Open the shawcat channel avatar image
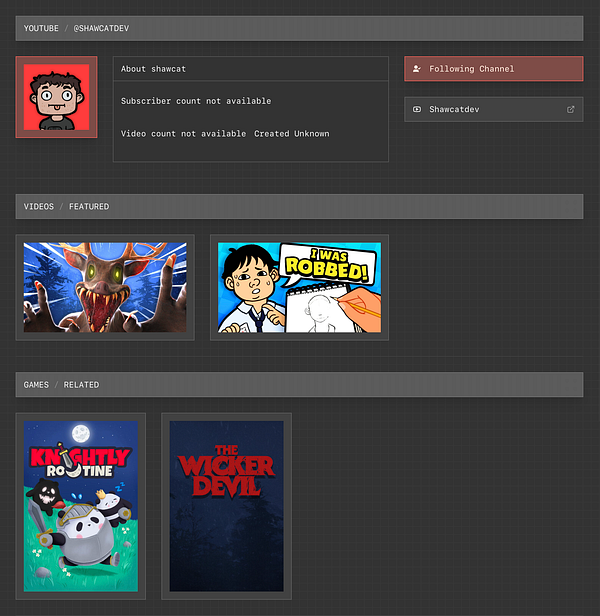The width and height of the screenshot is (600, 616). 57,97
